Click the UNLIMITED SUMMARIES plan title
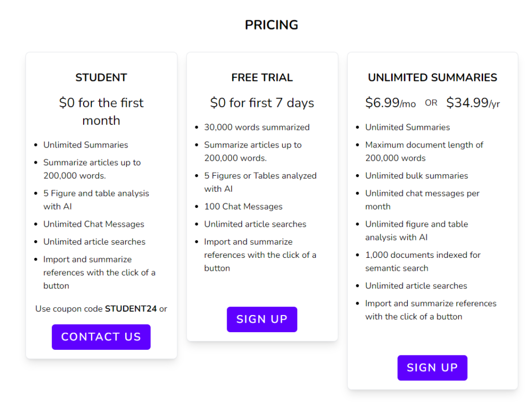This screenshot has height=408, width=532. 433,77
